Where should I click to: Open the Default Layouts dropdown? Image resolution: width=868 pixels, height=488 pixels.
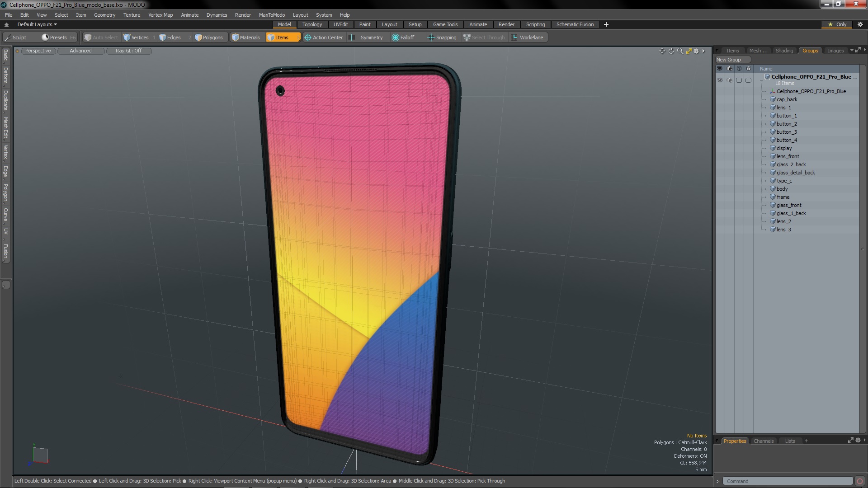point(37,24)
